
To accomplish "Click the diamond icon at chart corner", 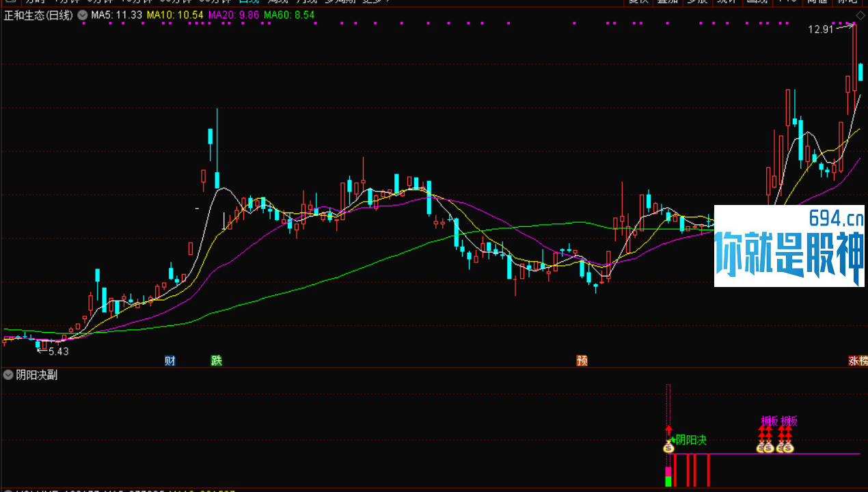I will (x=860, y=15).
